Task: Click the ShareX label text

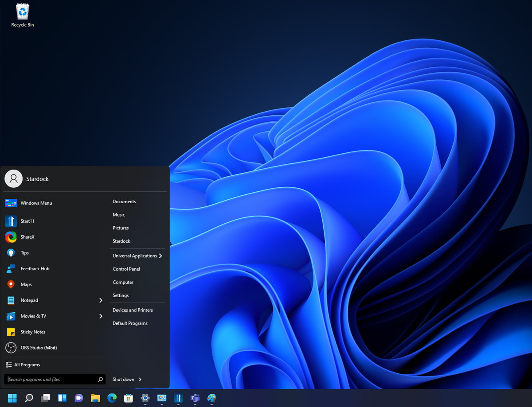Action: point(27,237)
